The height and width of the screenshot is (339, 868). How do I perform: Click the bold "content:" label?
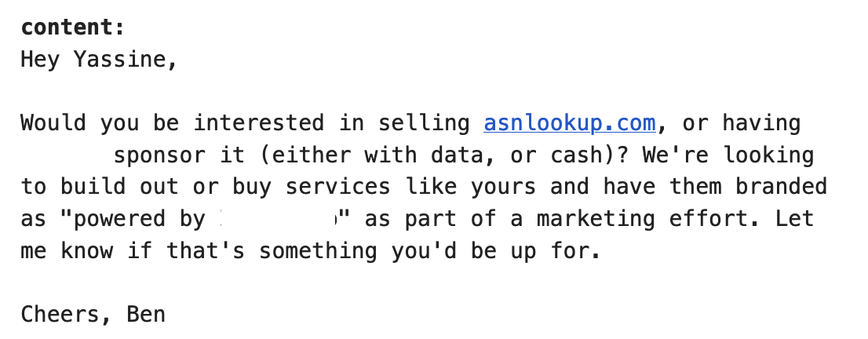[x=72, y=27]
